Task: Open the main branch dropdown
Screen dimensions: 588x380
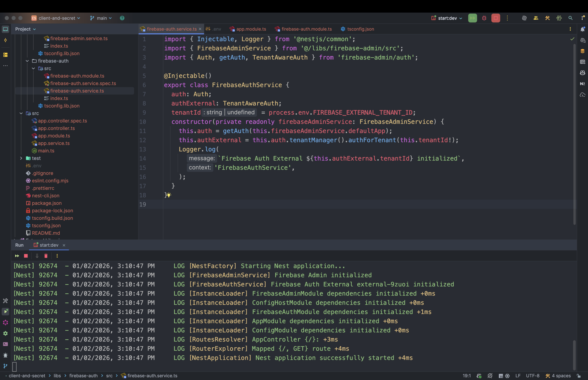Action: pyautogui.click(x=101, y=18)
